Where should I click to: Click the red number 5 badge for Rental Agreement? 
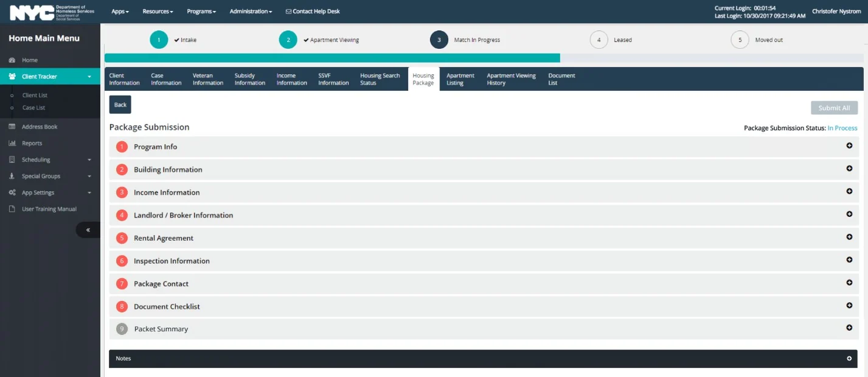[122, 238]
